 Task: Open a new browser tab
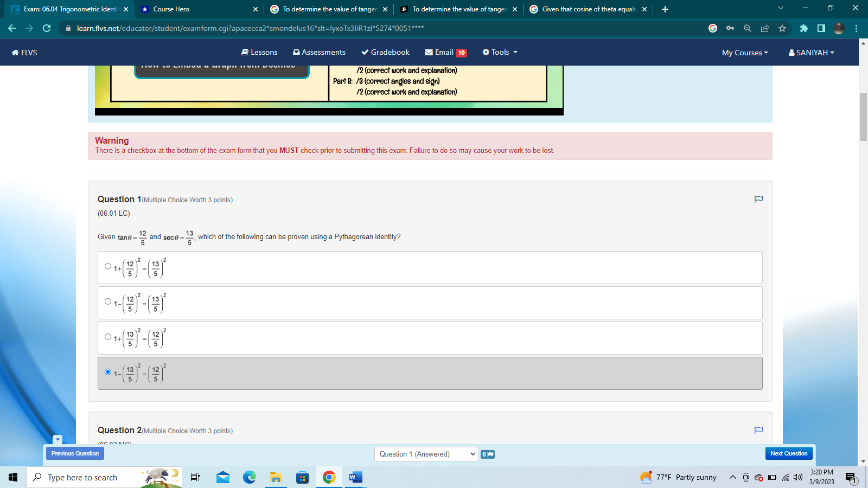(x=665, y=9)
